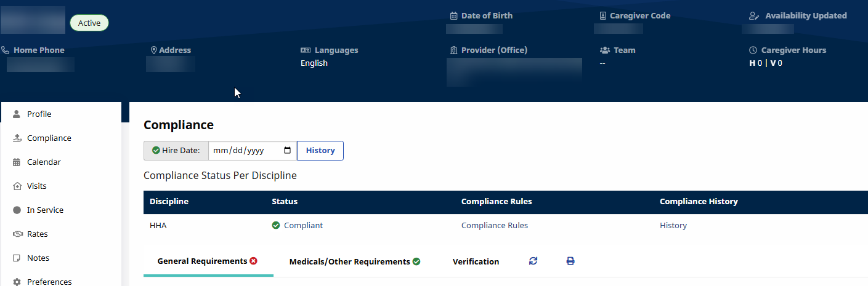Click the Profile person icon in sidebar

coord(17,114)
